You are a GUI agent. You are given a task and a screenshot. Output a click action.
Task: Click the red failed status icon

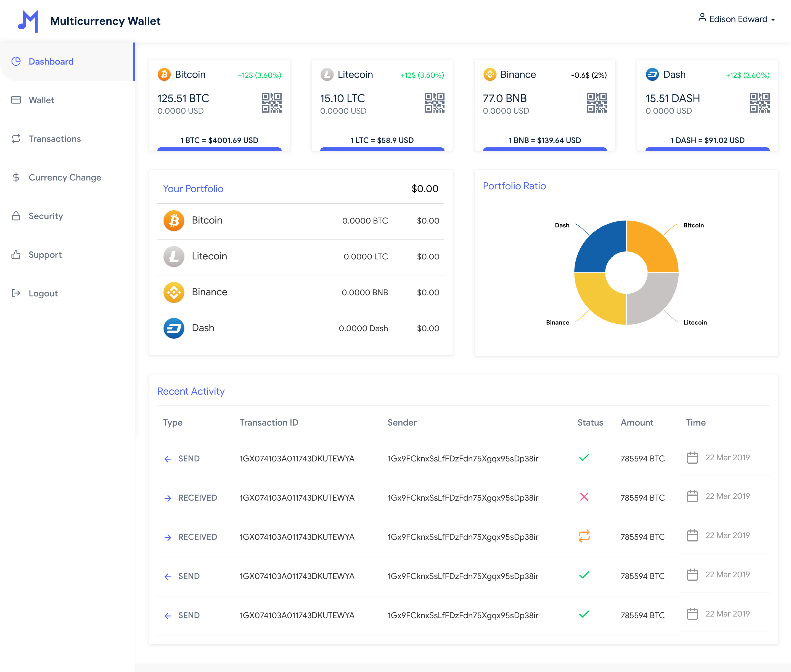(x=584, y=497)
